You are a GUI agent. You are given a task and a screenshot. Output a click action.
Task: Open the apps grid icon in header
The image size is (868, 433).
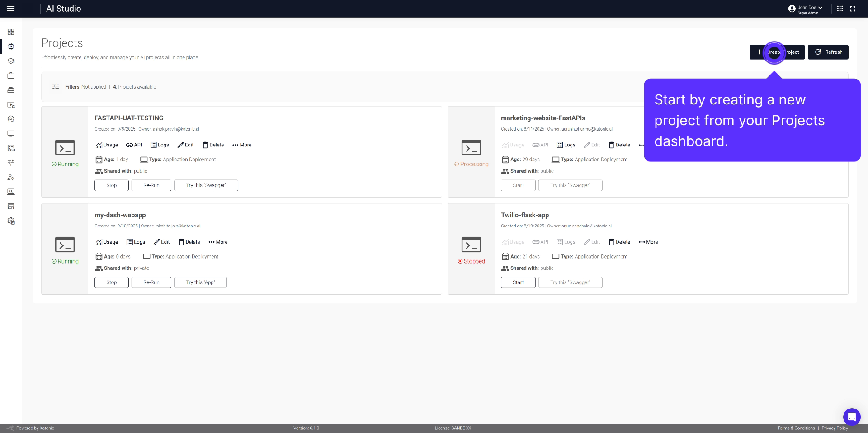click(840, 9)
